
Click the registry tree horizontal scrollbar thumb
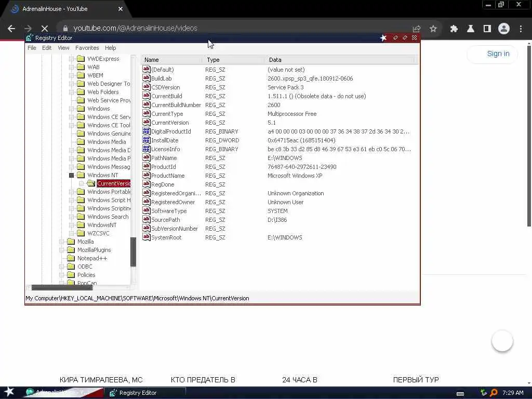(x=62, y=288)
